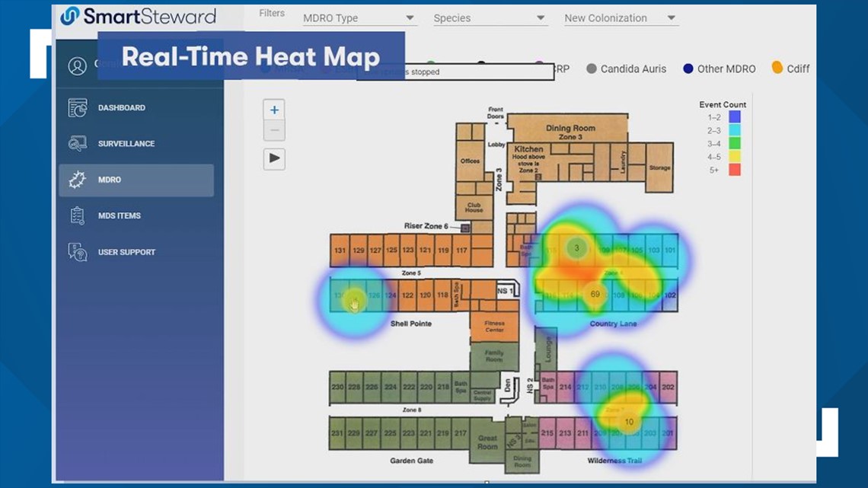The width and height of the screenshot is (868, 488).
Task: Click room 223 on the floor map
Action: point(409,432)
